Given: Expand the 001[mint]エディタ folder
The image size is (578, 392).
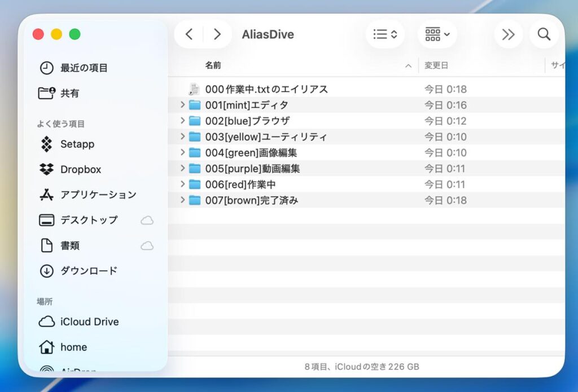Looking at the screenshot, I should coord(182,105).
